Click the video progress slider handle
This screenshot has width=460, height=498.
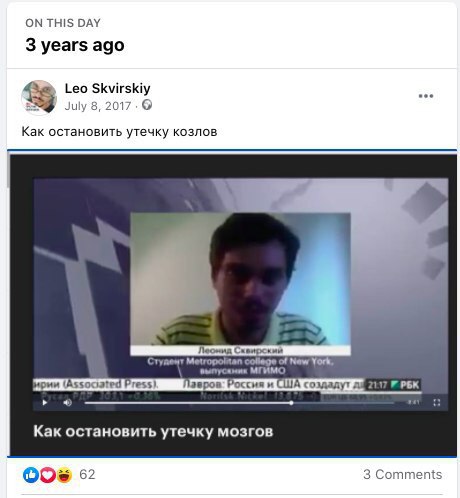click(291, 403)
